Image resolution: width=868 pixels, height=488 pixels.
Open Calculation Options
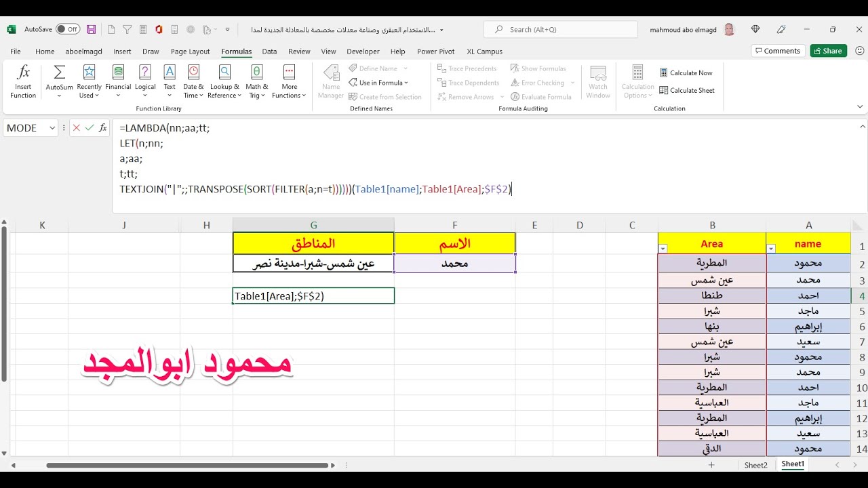click(637, 82)
